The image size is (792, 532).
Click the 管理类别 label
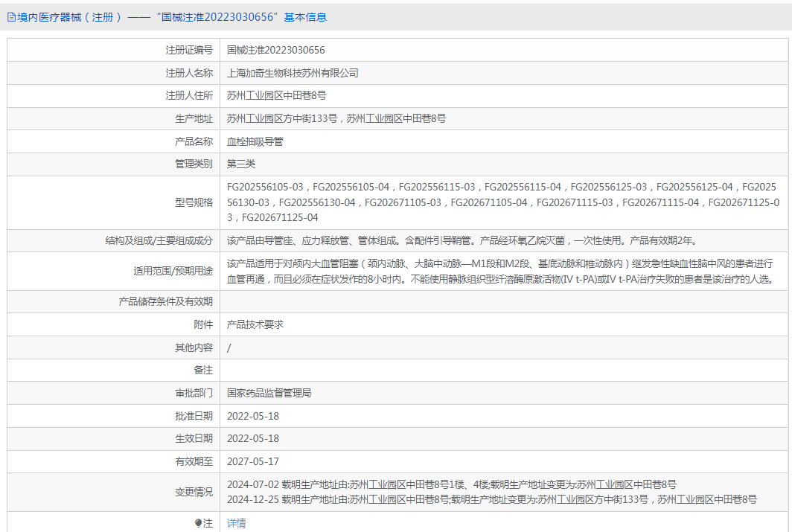click(194, 164)
